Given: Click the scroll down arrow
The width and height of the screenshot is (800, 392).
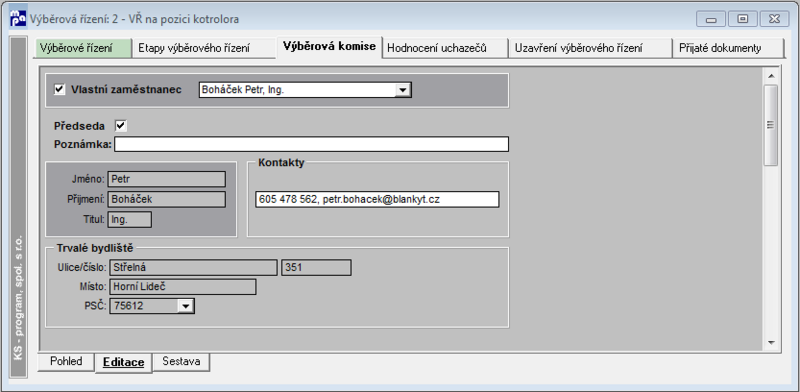Looking at the screenshot, I should click(771, 342).
